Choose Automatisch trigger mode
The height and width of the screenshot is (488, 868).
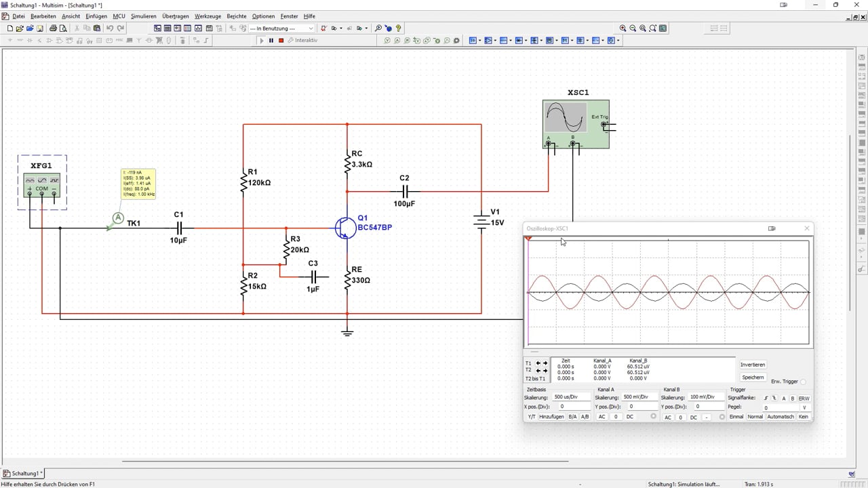pyautogui.click(x=781, y=417)
